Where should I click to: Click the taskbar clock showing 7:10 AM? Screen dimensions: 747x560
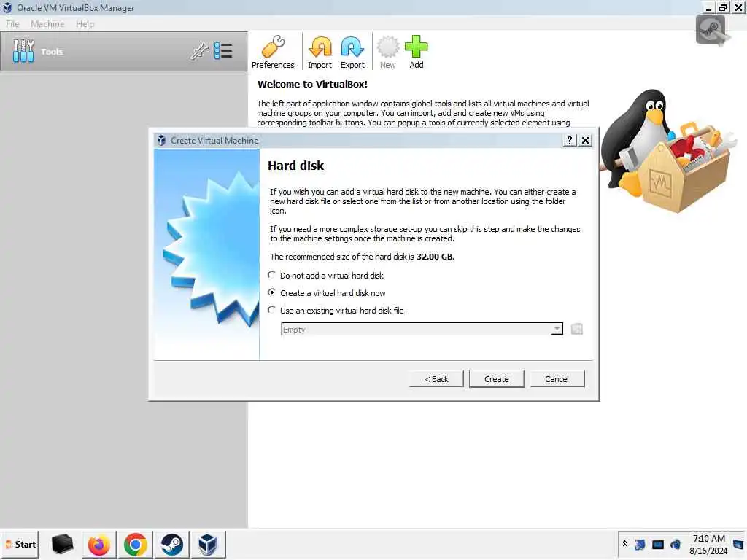tap(708, 544)
